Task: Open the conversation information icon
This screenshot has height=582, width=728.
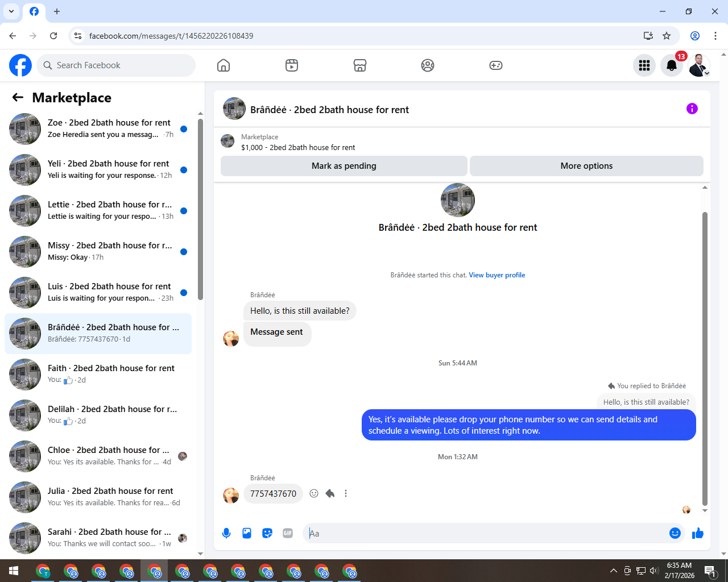Action: coord(692,109)
